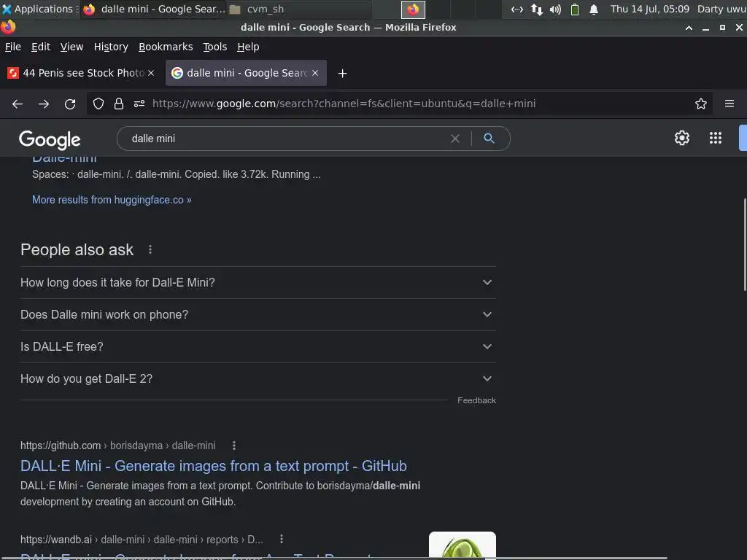Clear the Google search box with X
The height and width of the screenshot is (560, 747).
click(x=455, y=139)
